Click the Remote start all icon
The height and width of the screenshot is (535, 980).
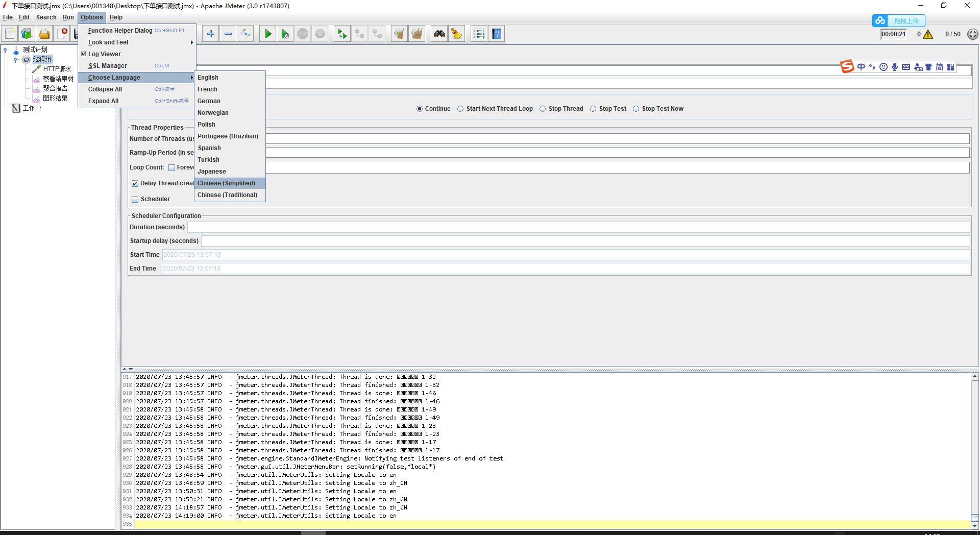click(341, 34)
